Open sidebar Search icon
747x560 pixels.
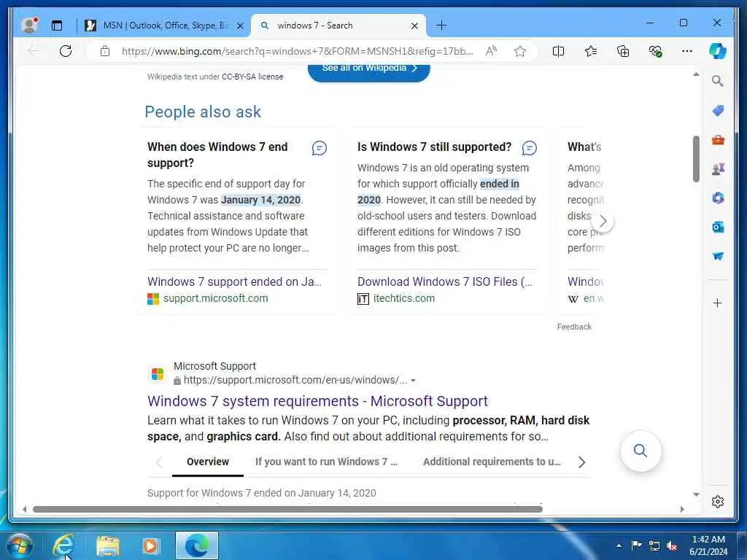[x=718, y=81]
